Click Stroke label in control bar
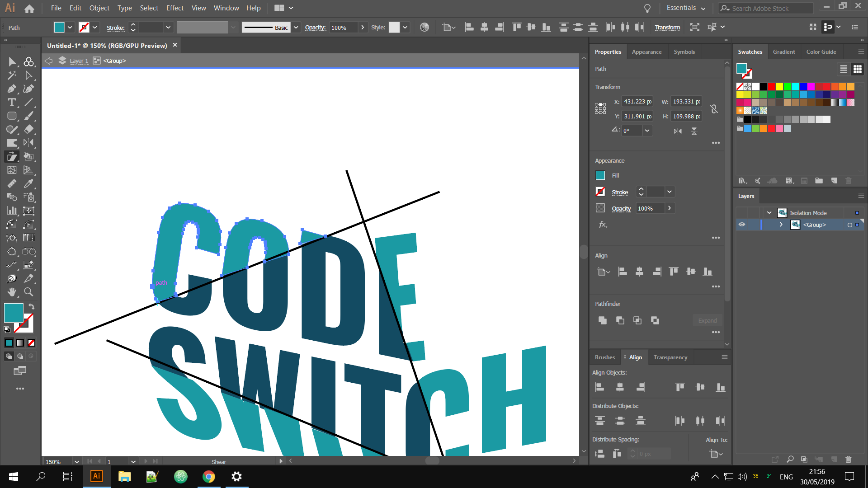 coord(116,28)
